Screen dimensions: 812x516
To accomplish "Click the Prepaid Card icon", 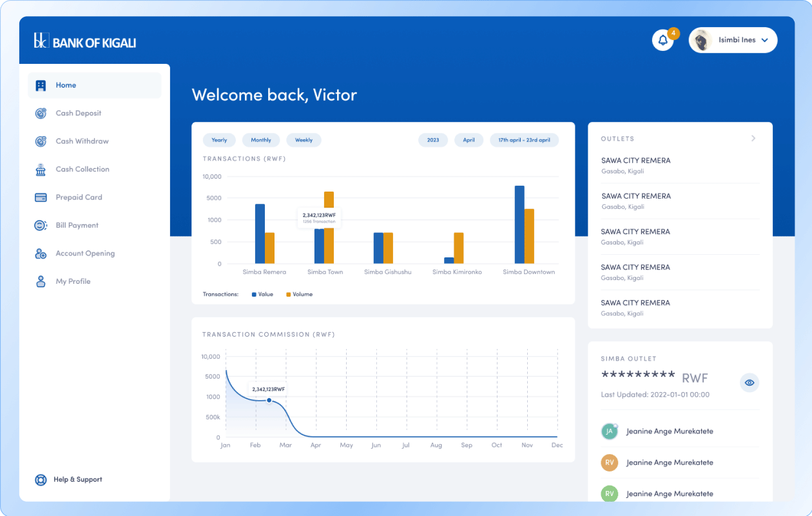I will pos(41,197).
